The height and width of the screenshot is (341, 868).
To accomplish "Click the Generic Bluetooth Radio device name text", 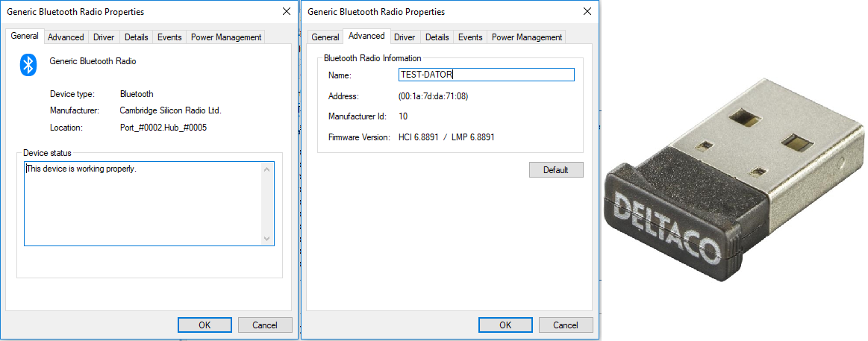I will [93, 61].
